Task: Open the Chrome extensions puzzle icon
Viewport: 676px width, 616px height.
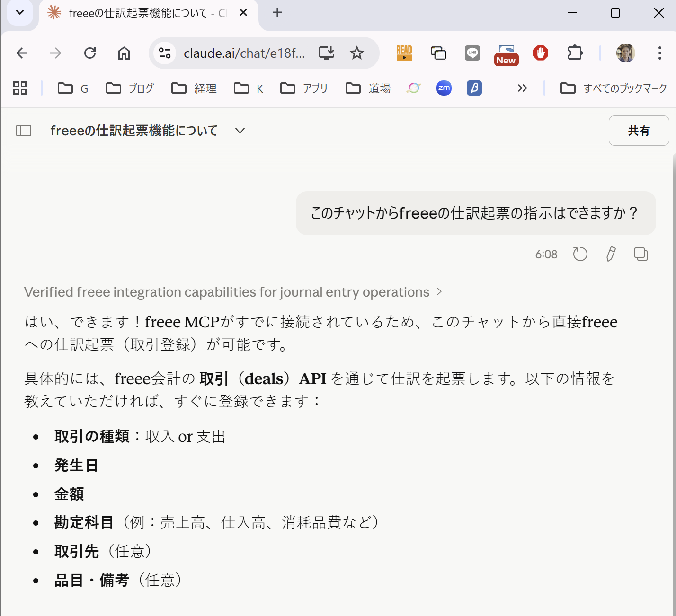Action: click(575, 53)
